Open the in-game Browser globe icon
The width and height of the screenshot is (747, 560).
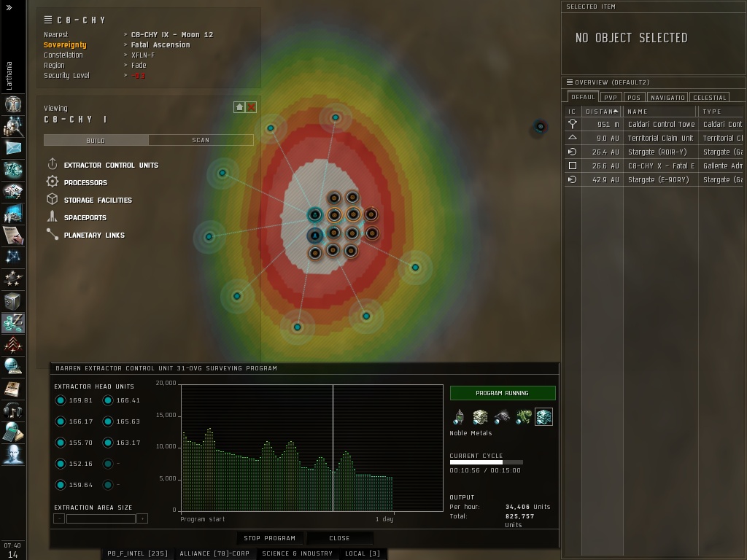click(13, 366)
